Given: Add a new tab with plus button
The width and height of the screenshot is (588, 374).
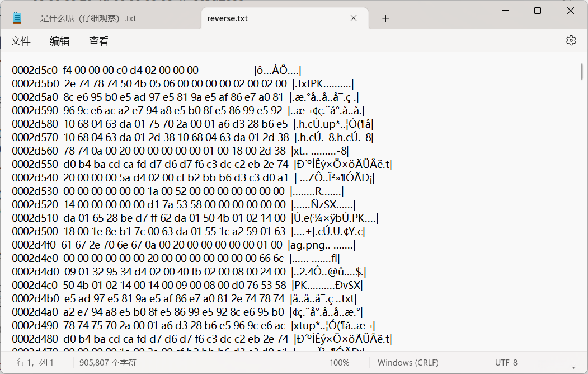Looking at the screenshot, I should pyautogui.click(x=385, y=18).
